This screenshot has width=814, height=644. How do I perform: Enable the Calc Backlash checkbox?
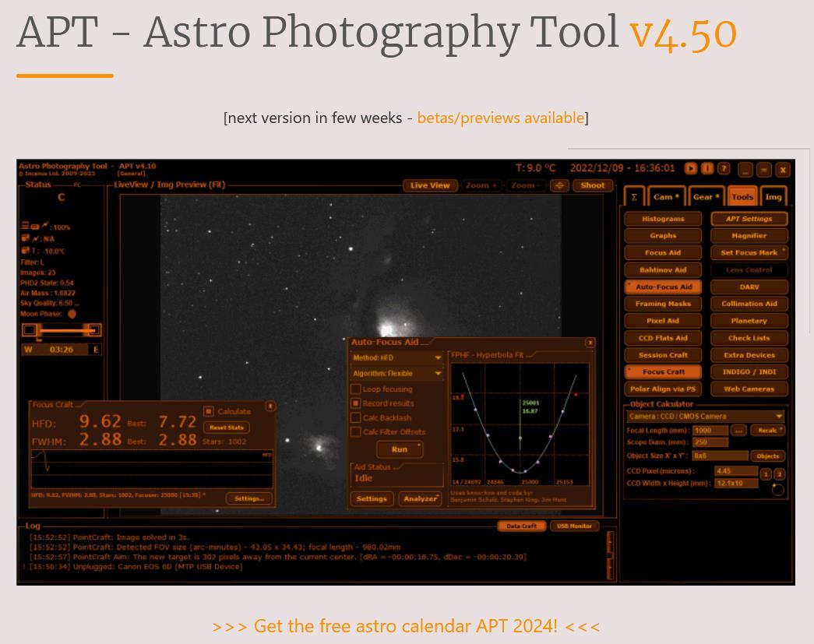pos(356,417)
